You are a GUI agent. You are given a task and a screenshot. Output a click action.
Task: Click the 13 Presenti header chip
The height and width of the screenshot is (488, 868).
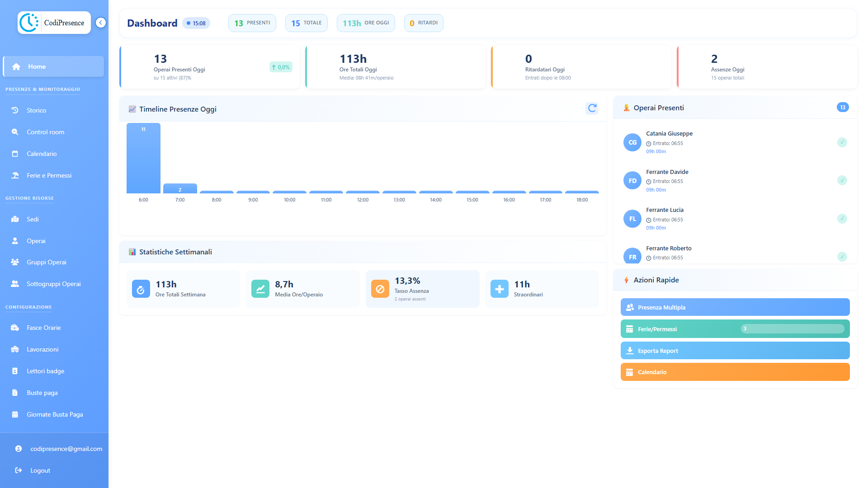tap(252, 23)
